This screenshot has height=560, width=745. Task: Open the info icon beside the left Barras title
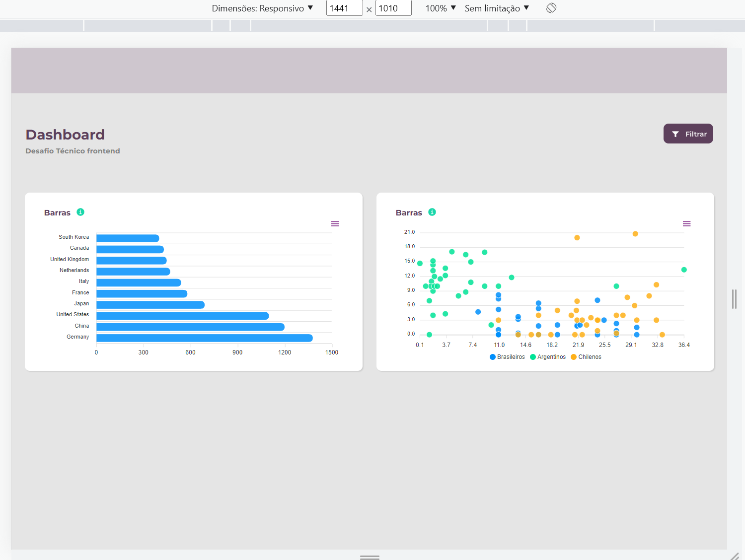click(80, 212)
